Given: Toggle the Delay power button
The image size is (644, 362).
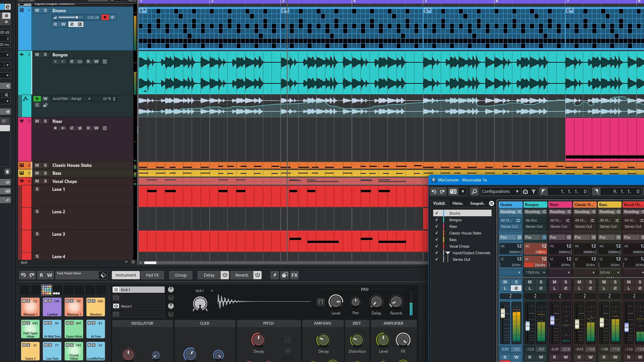Looking at the screenshot, I should (225, 275).
